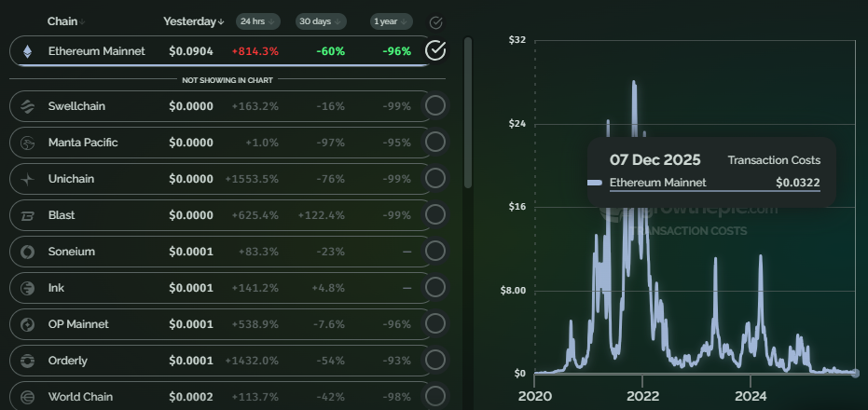The image size is (868, 410).
Task: Click the chain list vertical scrollbar
Action: pyautogui.click(x=467, y=112)
